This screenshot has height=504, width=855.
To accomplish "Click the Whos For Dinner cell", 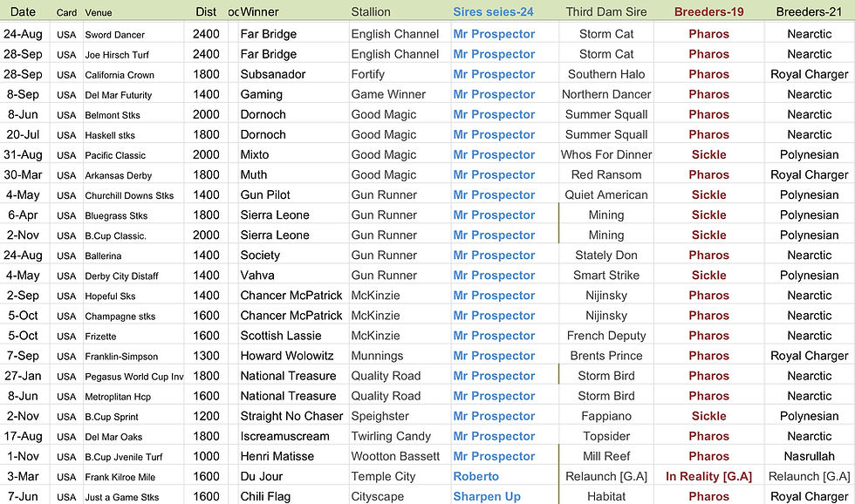I will 606,154.
